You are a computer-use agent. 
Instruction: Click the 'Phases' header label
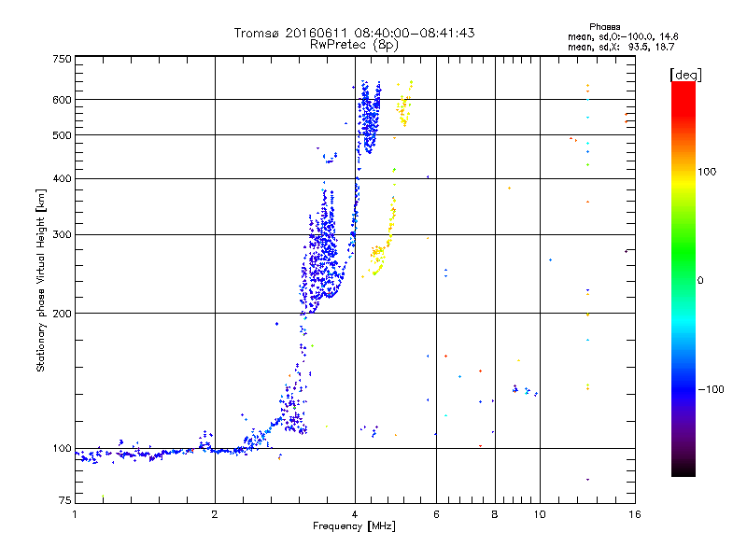(x=604, y=27)
